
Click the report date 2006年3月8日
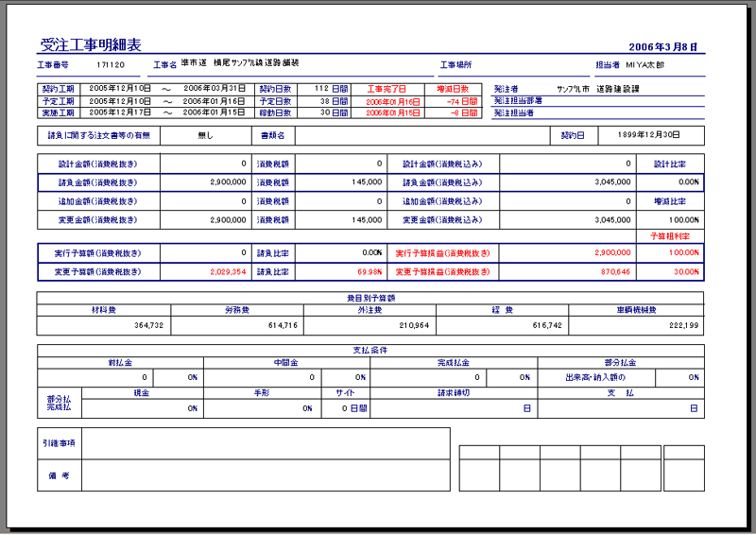[x=663, y=47]
